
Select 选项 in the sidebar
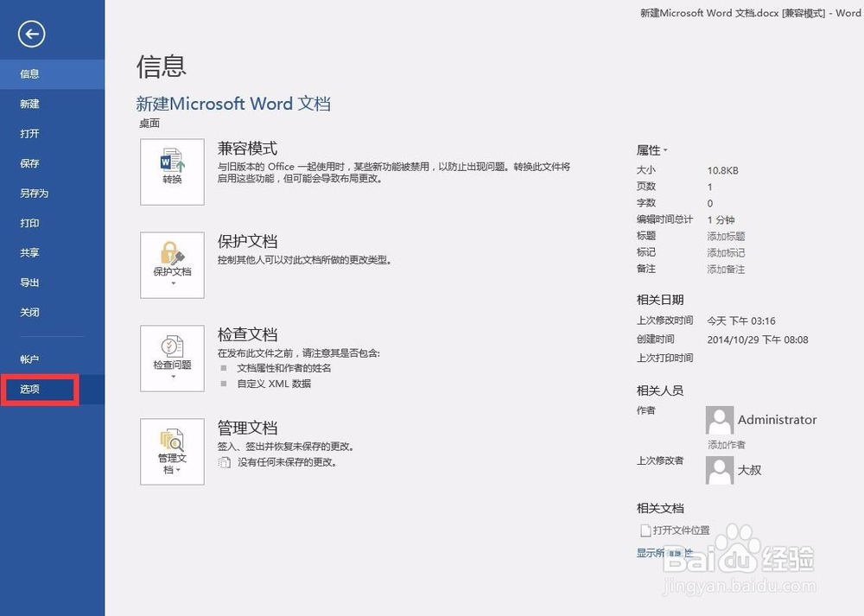(29, 390)
